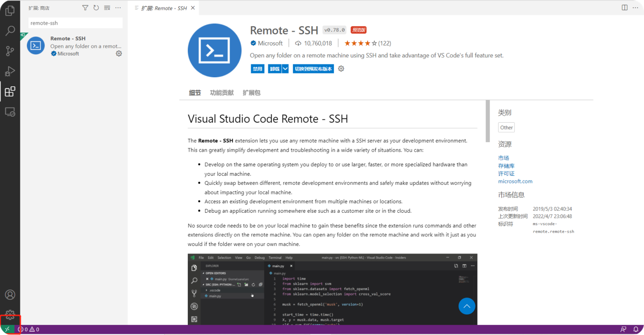Refresh the extensions list

[x=96, y=7]
